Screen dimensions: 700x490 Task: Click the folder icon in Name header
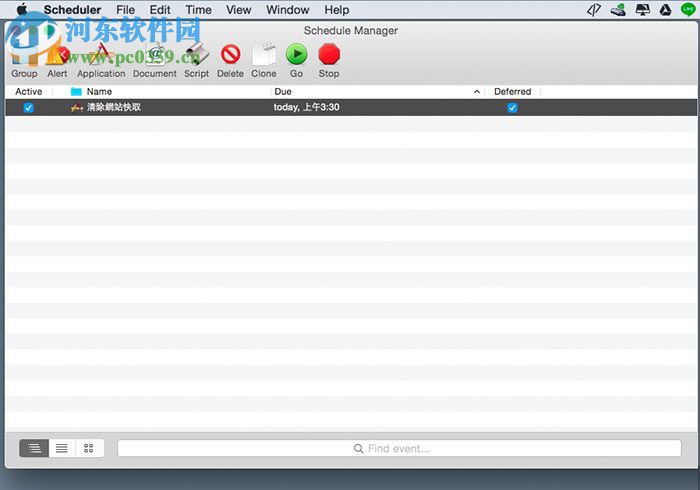coord(76,91)
